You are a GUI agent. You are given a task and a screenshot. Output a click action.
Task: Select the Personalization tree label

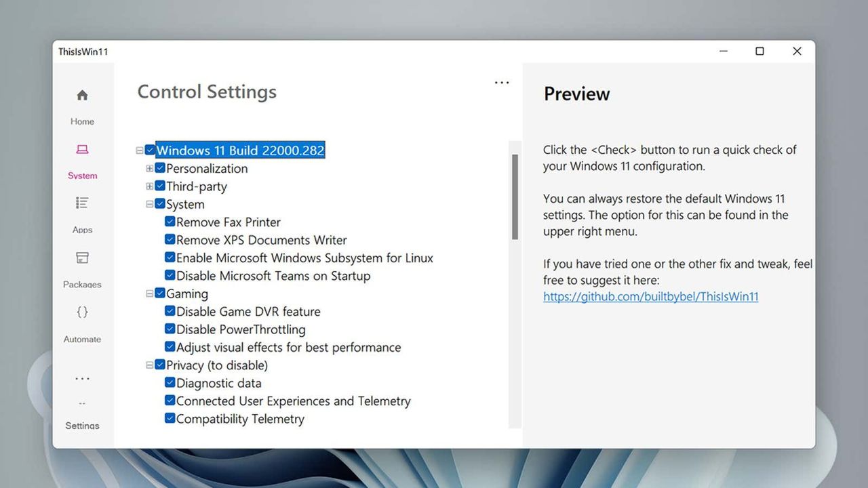(x=207, y=169)
